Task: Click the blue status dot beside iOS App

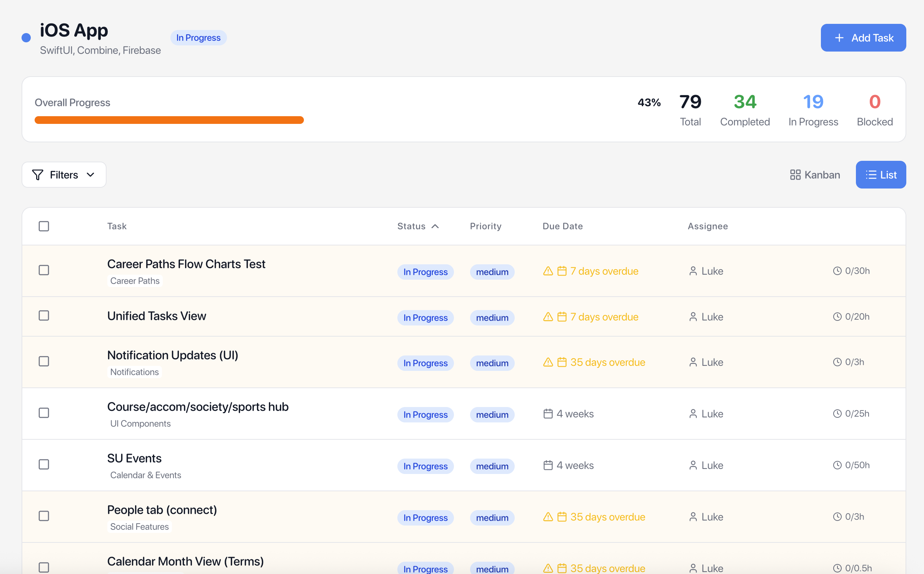Action: pyautogui.click(x=25, y=37)
